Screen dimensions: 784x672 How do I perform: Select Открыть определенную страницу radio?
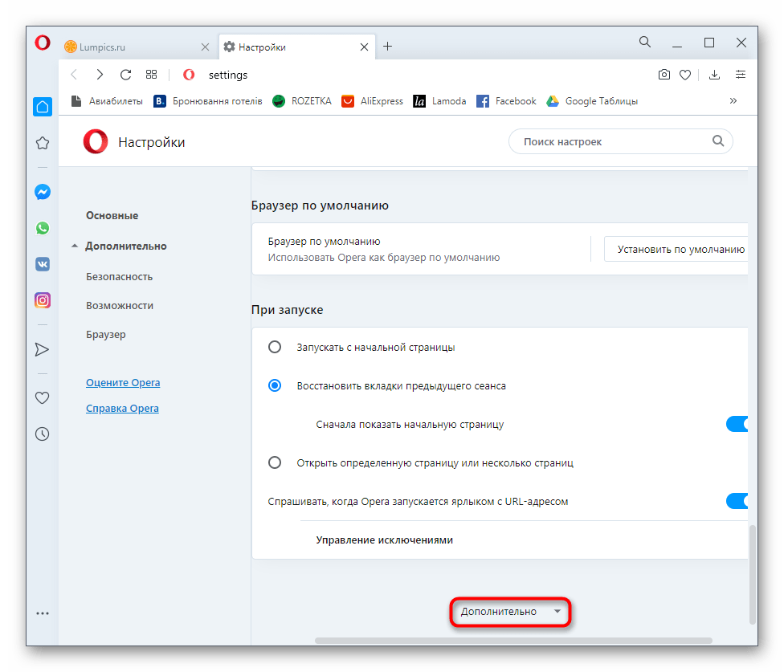coord(275,462)
